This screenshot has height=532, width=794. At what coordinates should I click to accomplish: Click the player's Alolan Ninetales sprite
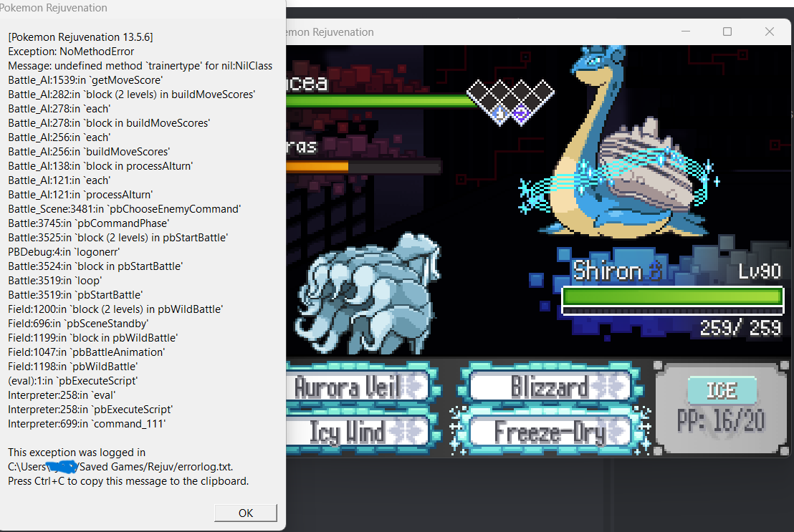(x=367, y=294)
